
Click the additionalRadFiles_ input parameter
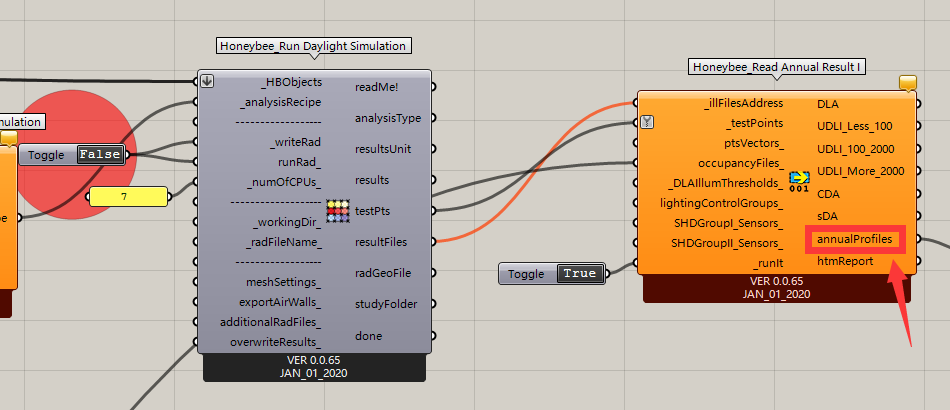[x=271, y=322]
